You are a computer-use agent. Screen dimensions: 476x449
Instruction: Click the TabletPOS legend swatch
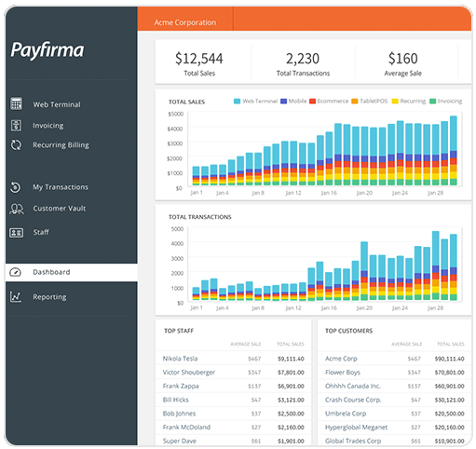[355, 102]
